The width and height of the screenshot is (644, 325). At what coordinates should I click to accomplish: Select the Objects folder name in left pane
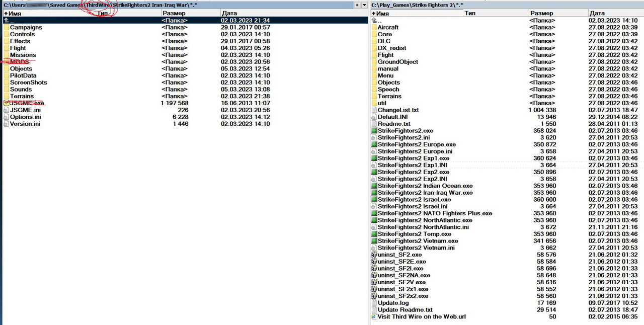tap(21, 69)
